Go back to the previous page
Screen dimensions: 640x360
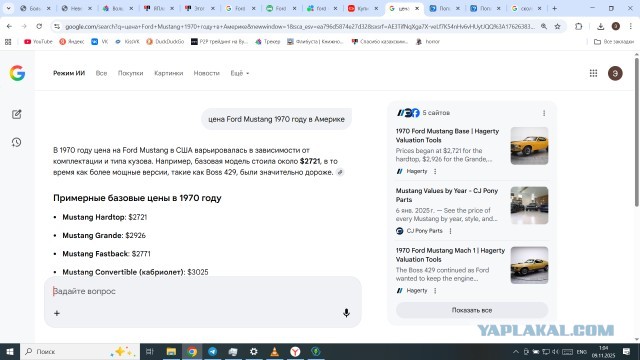click(x=9, y=27)
